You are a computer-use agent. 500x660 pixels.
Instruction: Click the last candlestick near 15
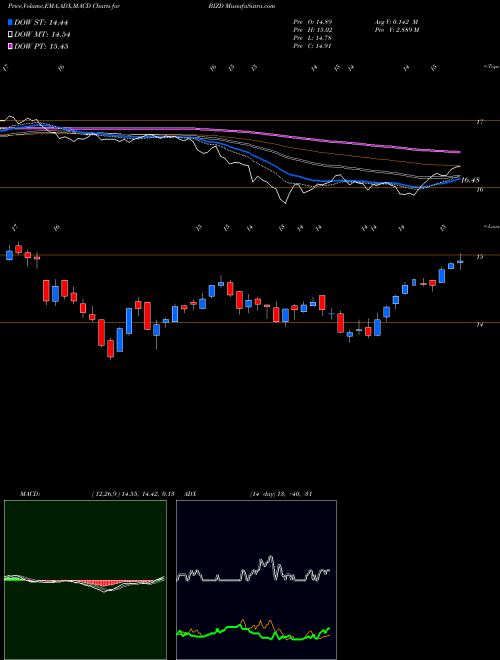tap(460, 262)
